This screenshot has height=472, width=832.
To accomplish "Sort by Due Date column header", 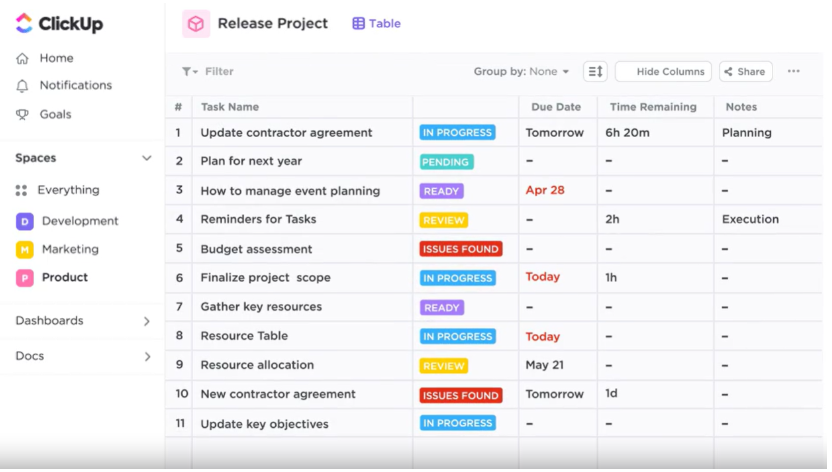I will 556,107.
